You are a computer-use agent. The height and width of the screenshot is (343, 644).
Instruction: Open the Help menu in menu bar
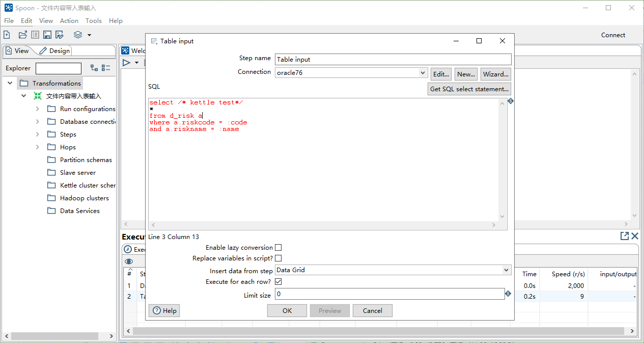pos(116,21)
